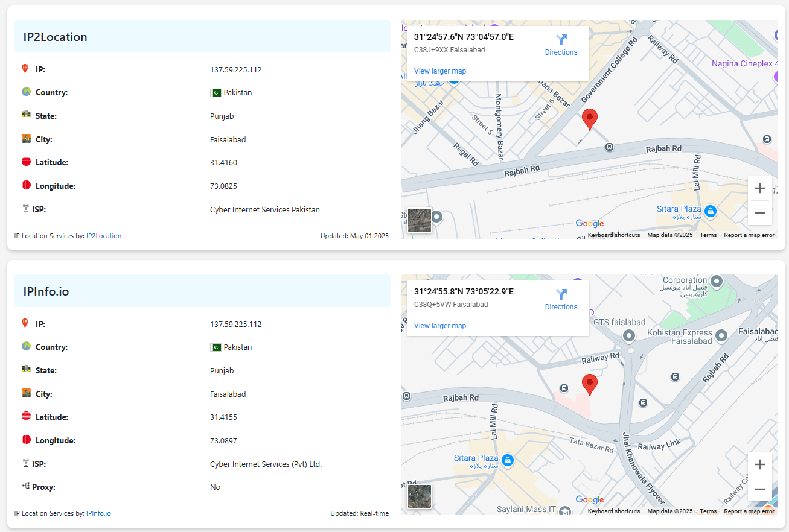
Task: Open Terms link on the bottom map
Action: [x=708, y=511]
